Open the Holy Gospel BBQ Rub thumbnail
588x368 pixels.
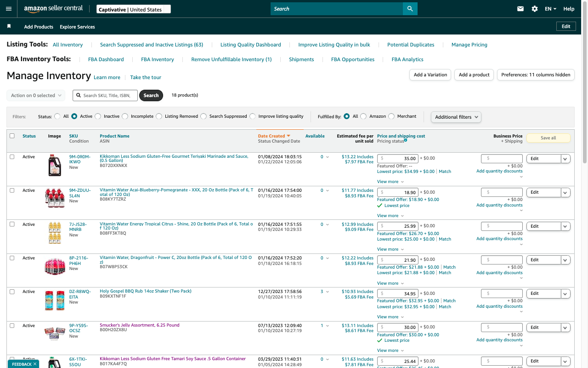55,300
